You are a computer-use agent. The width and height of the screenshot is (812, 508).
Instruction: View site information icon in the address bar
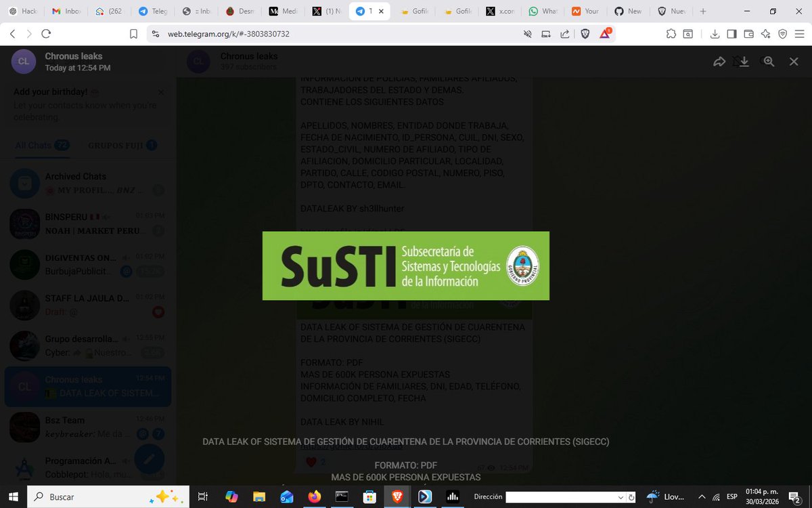[154, 34]
